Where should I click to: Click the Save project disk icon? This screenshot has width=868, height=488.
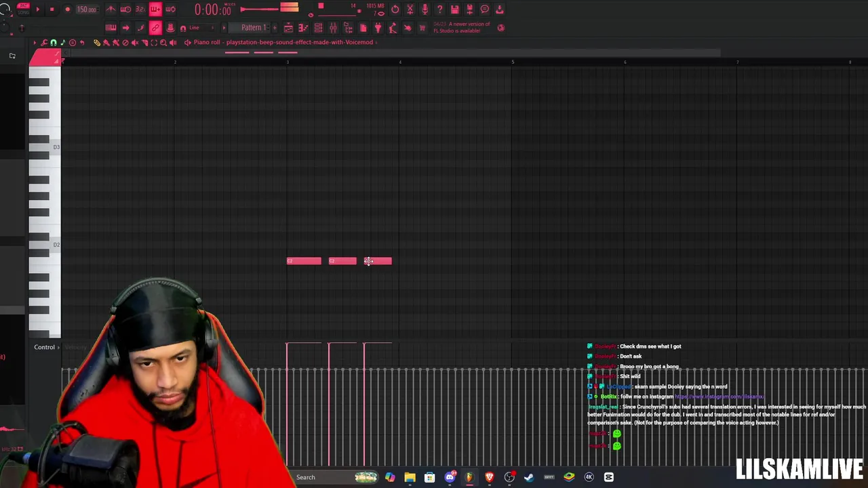point(455,9)
